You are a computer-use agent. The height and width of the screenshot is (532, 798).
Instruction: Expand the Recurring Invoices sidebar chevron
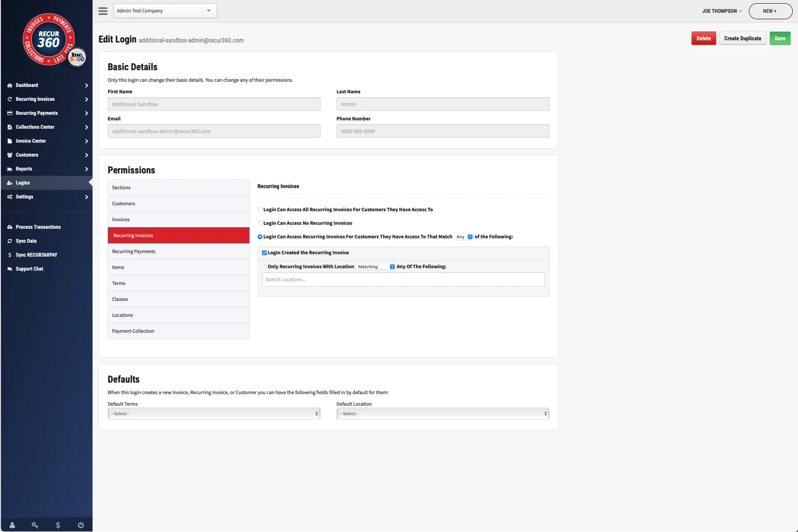click(86, 99)
